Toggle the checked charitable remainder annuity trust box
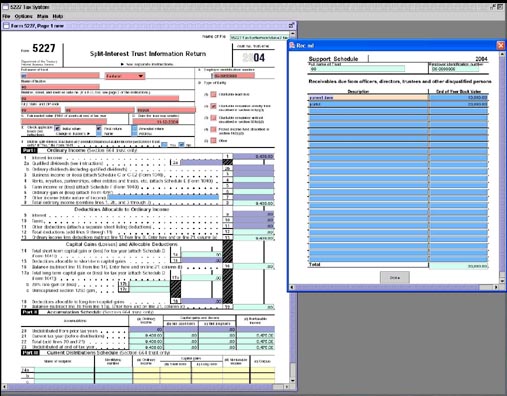 tap(213, 106)
